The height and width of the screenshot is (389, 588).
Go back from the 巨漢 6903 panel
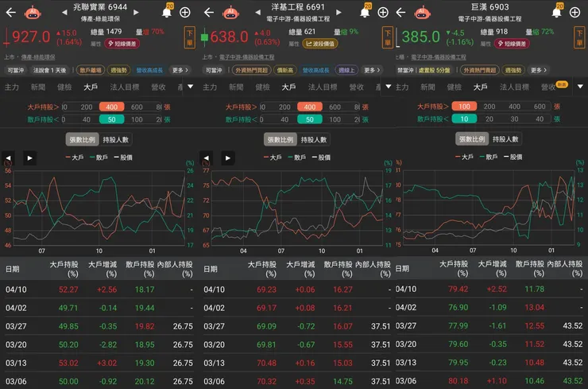coord(401,13)
